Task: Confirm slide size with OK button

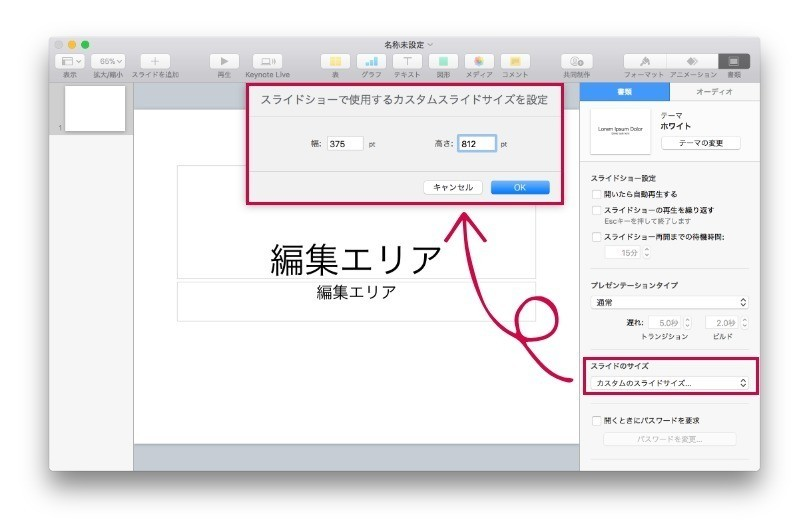Action: (x=520, y=187)
